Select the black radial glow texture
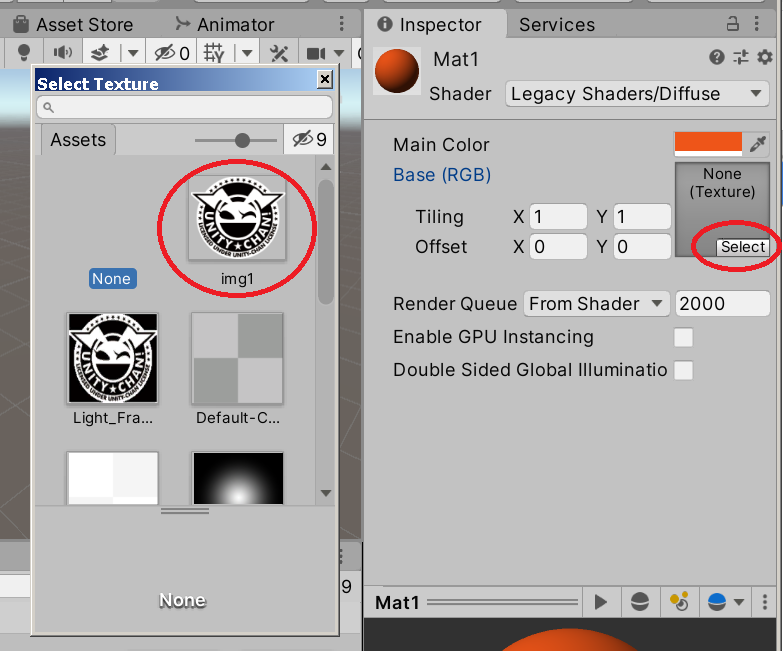 [x=238, y=478]
